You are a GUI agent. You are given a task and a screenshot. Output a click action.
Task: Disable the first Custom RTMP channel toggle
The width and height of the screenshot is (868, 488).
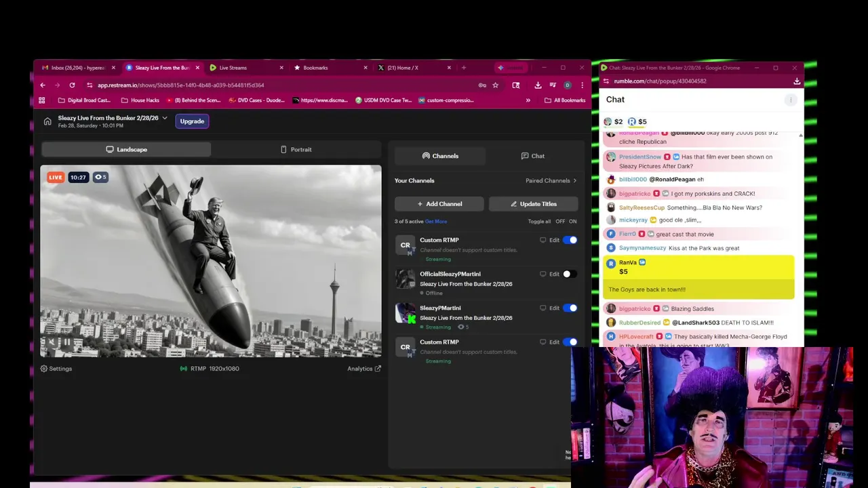point(570,240)
